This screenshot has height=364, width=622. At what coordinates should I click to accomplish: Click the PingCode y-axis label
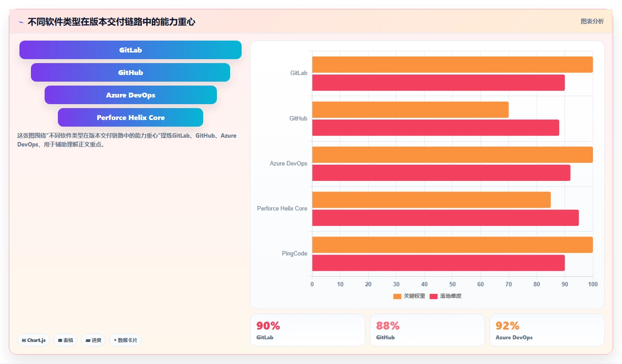[295, 253]
